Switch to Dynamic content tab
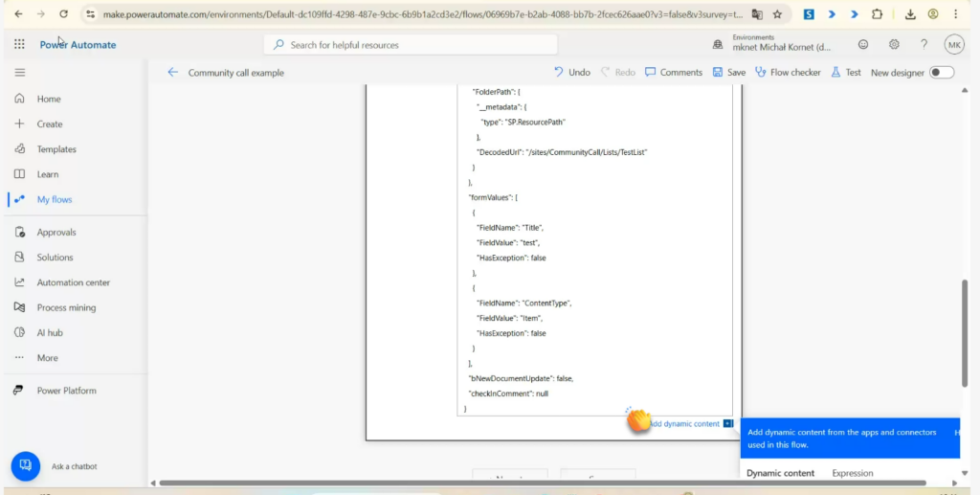This screenshot has width=980, height=495. 780,473
